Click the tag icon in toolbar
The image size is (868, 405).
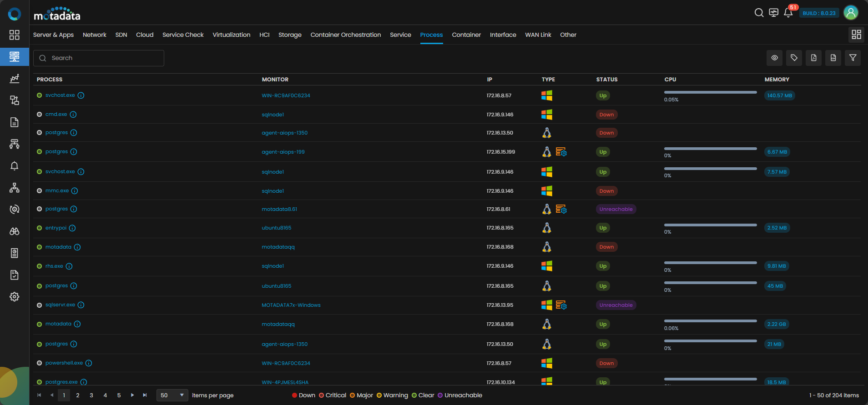click(x=794, y=58)
